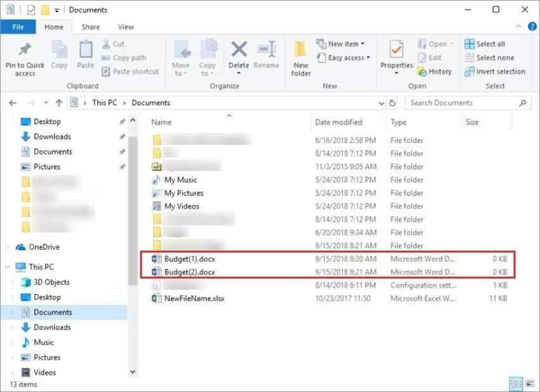Screen dimensions: 540x392
Task: Expand the OneDrive tree node
Action: pyautogui.click(x=8, y=247)
